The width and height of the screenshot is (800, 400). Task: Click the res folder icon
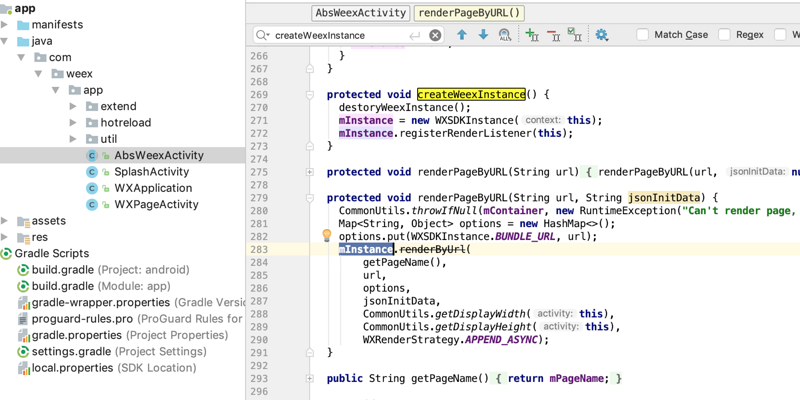click(23, 237)
